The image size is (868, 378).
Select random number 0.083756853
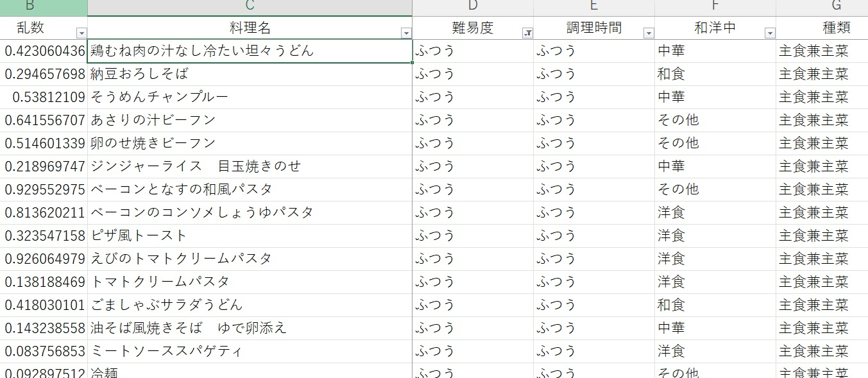point(44,352)
